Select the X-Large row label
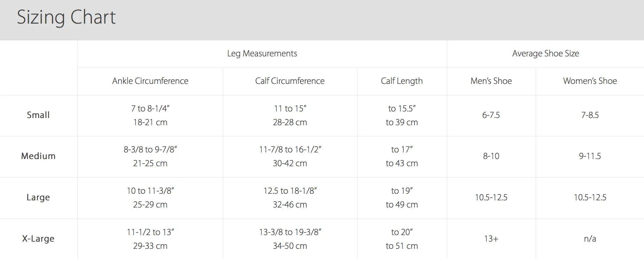The height and width of the screenshot is (259, 644). [38, 239]
